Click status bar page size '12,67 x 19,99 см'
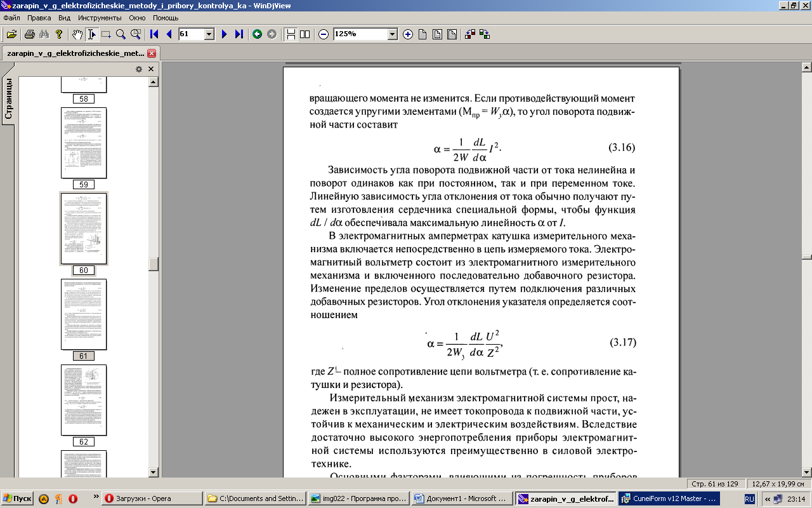Screen dimensions: 812x508 point(779,483)
